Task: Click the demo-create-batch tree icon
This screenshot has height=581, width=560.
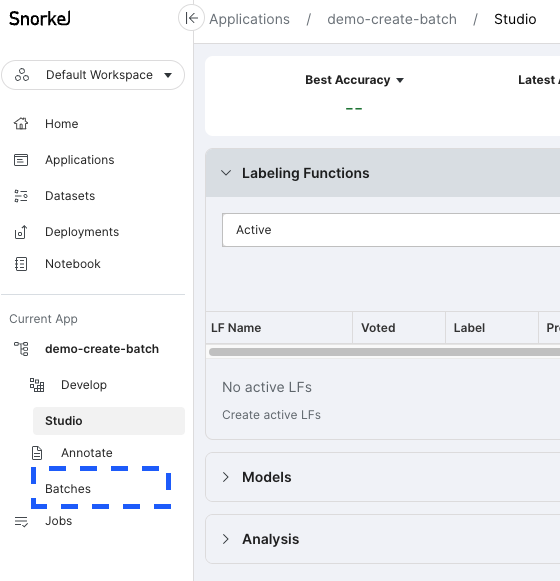Action: [21, 349]
